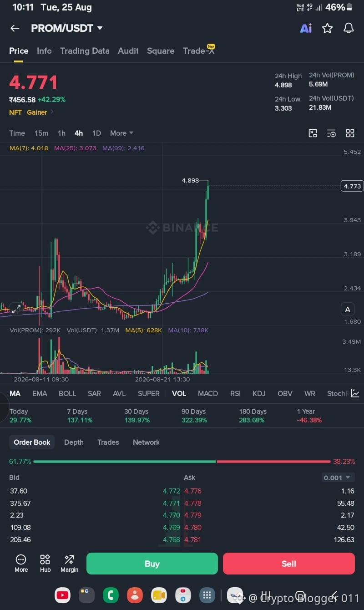
Task: Enable the BOLL indicator
Action: pos(67,393)
